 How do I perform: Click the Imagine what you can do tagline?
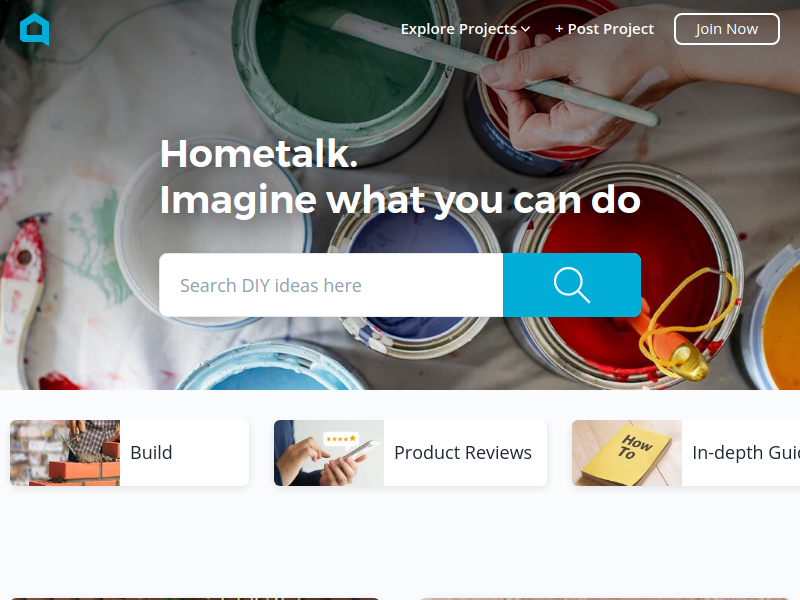click(x=400, y=199)
